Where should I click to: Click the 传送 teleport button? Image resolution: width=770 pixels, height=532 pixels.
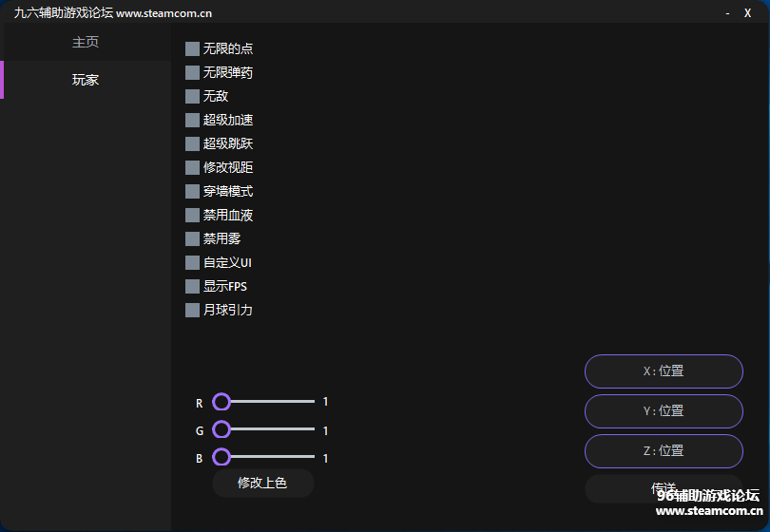(x=664, y=488)
